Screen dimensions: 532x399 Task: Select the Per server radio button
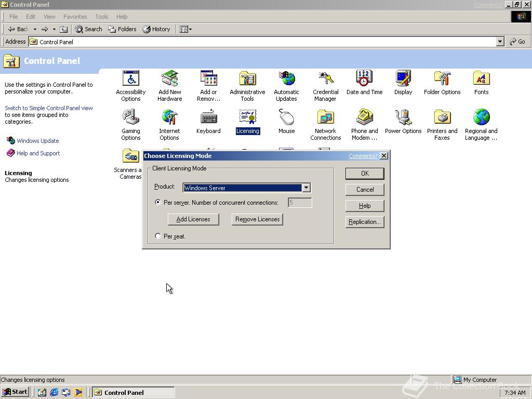pos(158,202)
